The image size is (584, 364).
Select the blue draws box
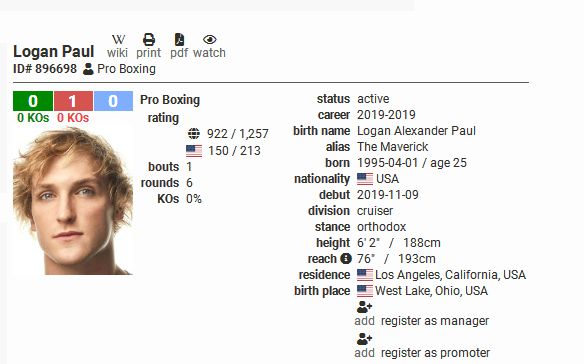(113, 101)
